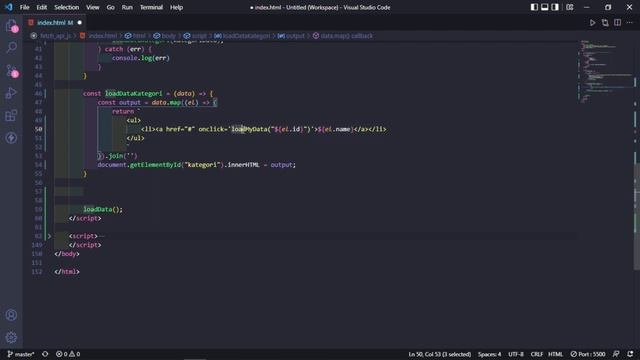Click the .join('') call on line 53
Viewport: 640px width, 360px height.
[x=122, y=156]
